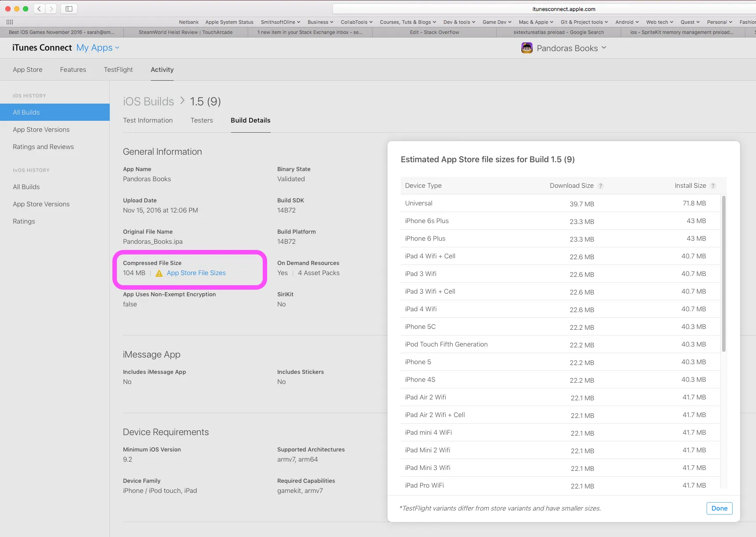
Task: Open the Dev & tools bookmarks folder
Action: tap(459, 22)
